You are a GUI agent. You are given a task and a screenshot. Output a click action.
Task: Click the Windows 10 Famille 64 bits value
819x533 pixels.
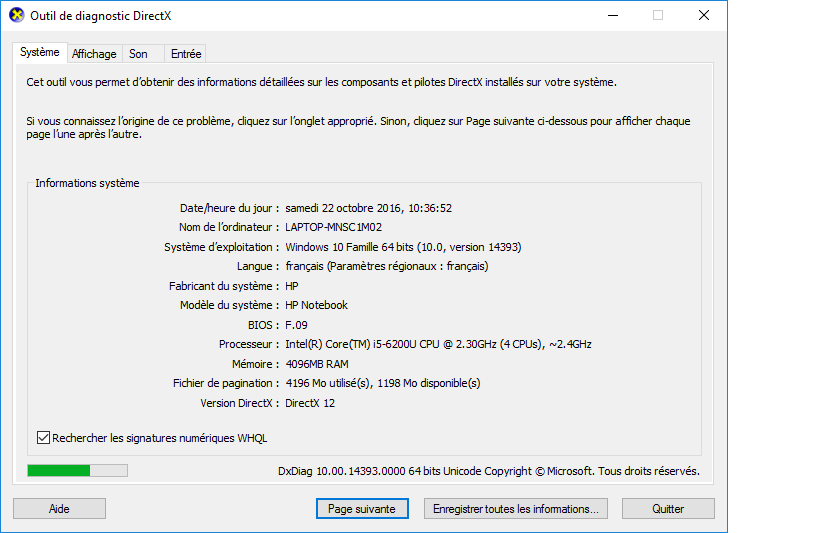pyautogui.click(x=403, y=247)
